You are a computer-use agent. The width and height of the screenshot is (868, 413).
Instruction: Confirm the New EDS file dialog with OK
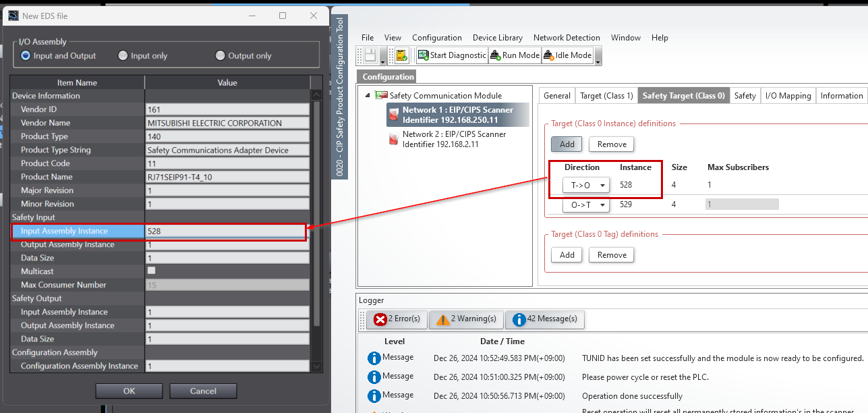129,391
